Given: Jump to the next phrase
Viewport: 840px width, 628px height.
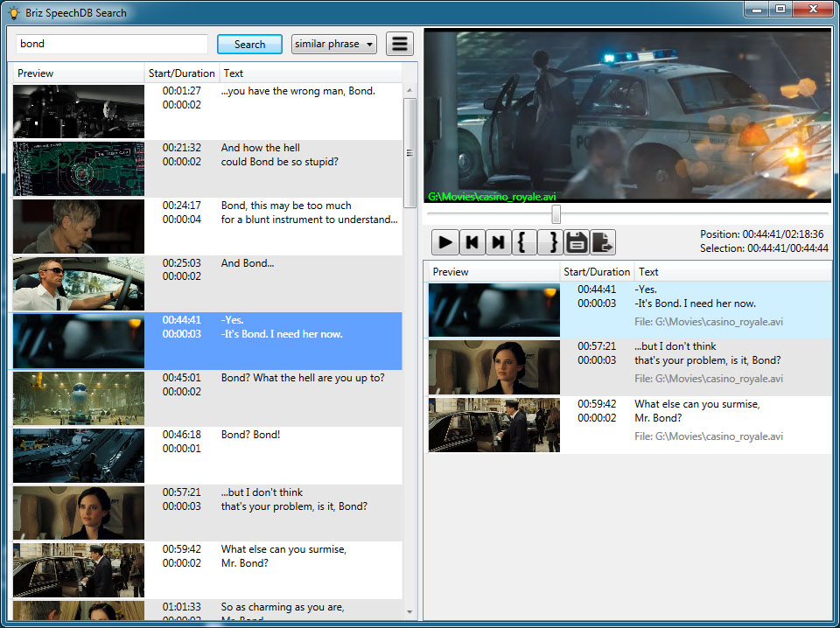Looking at the screenshot, I should pyautogui.click(x=498, y=242).
